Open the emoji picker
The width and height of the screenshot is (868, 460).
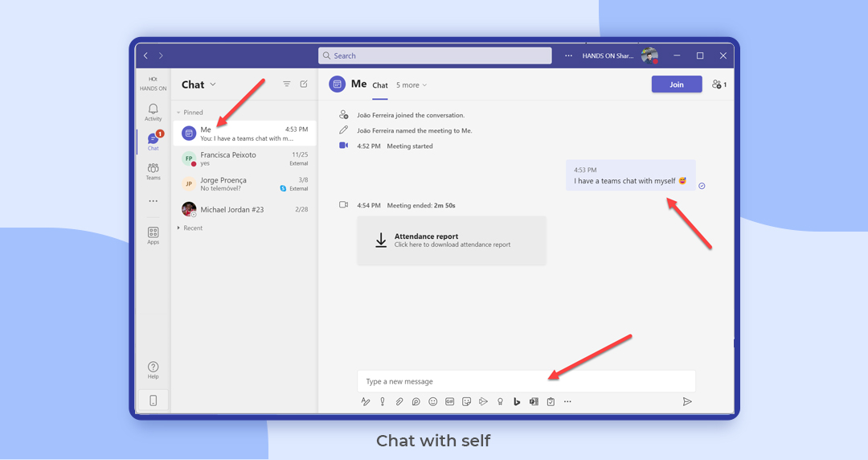point(433,402)
